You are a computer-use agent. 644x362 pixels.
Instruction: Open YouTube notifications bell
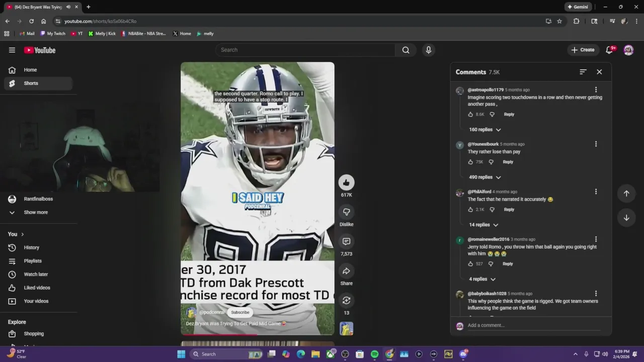point(610,50)
